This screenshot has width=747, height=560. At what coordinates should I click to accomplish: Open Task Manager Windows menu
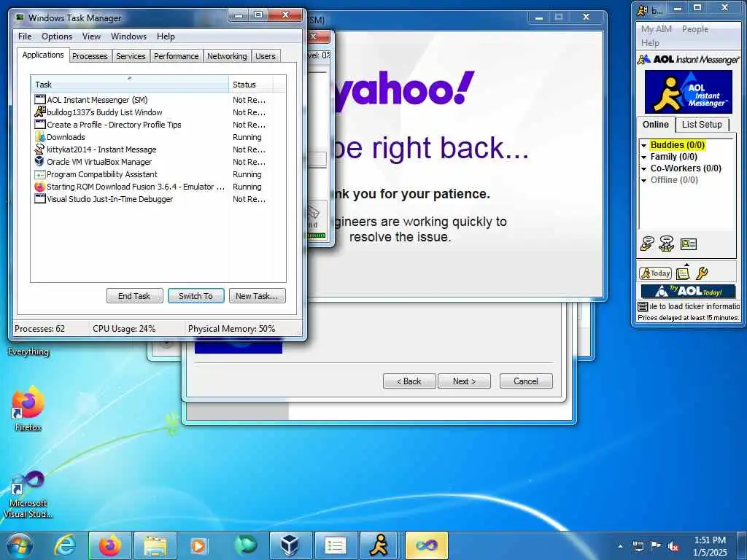pyautogui.click(x=128, y=36)
